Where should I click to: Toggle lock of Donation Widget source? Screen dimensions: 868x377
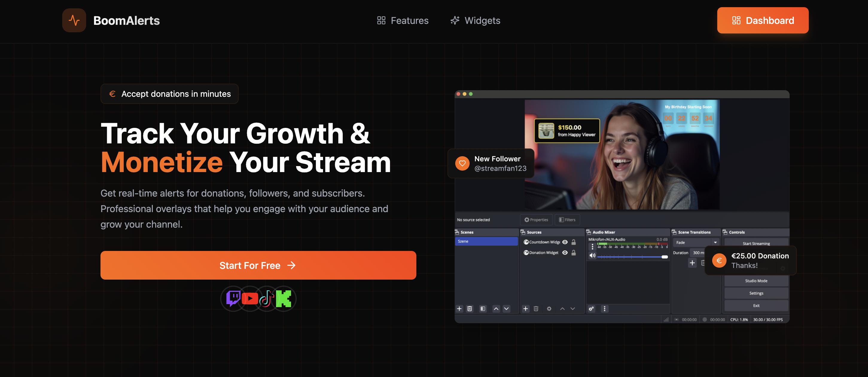tap(573, 253)
